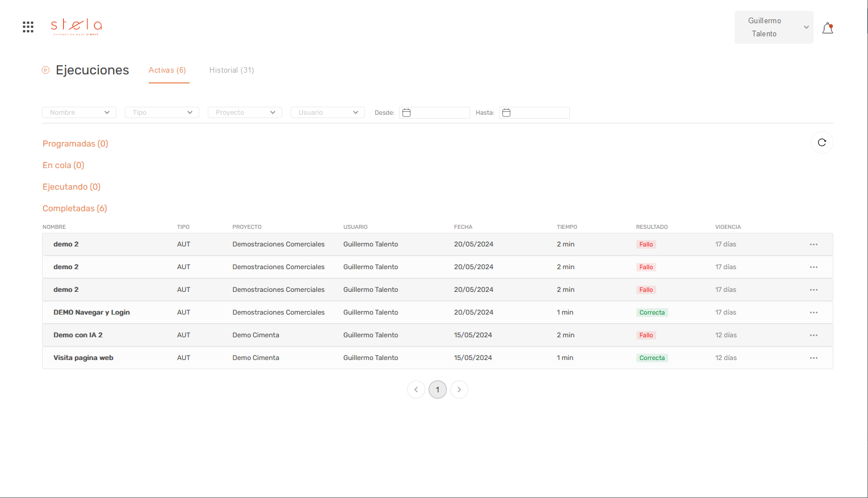This screenshot has height=498, width=868.
Task: Switch to the Historial tab
Action: (231, 70)
